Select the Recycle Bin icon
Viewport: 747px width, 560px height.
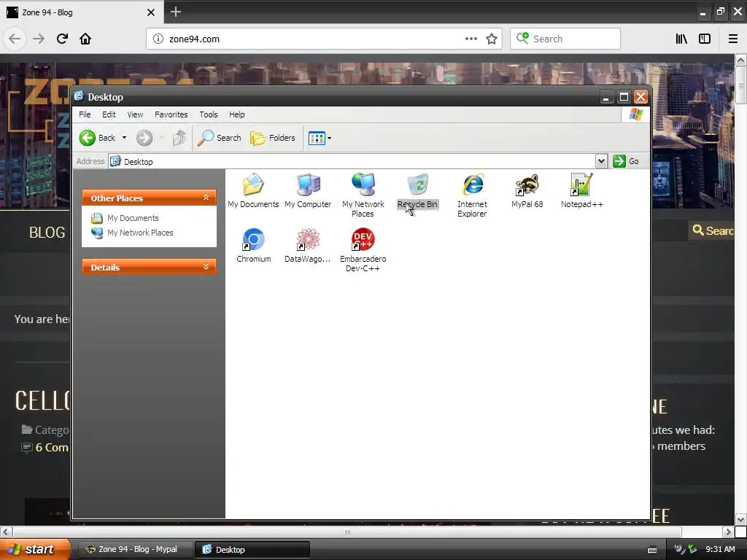(x=417, y=191)
